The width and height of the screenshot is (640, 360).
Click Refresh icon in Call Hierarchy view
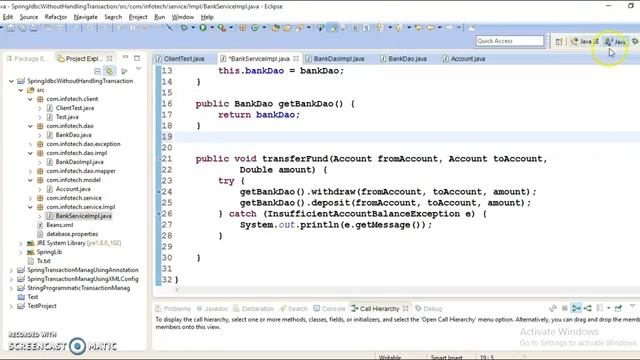[x=553, y=308]
